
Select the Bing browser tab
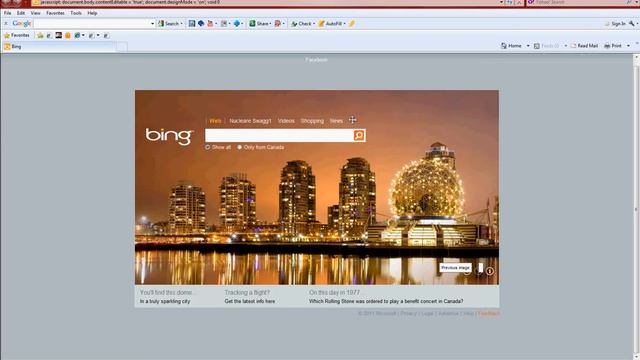click(59, 47)
